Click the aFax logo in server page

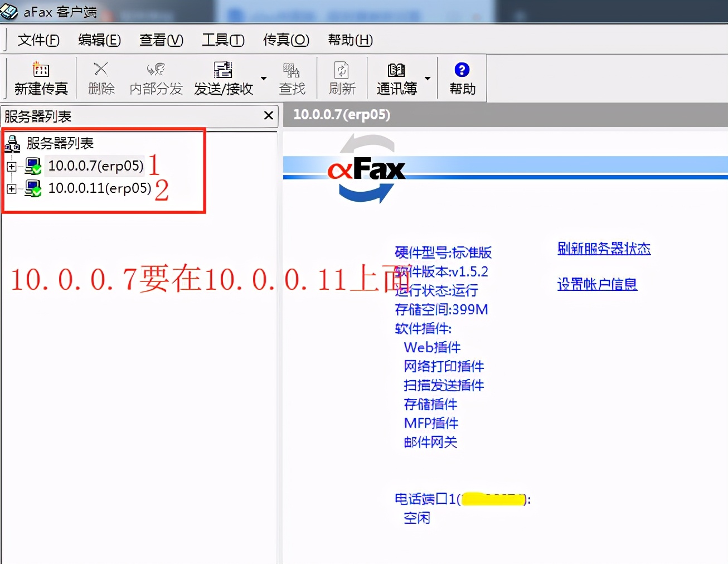[x=367, y=168]
